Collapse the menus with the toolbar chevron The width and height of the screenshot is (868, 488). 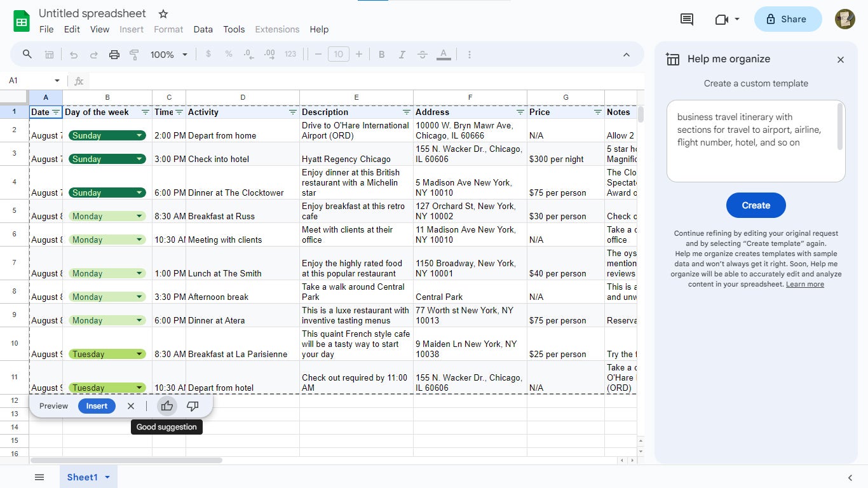pos(627,55)
